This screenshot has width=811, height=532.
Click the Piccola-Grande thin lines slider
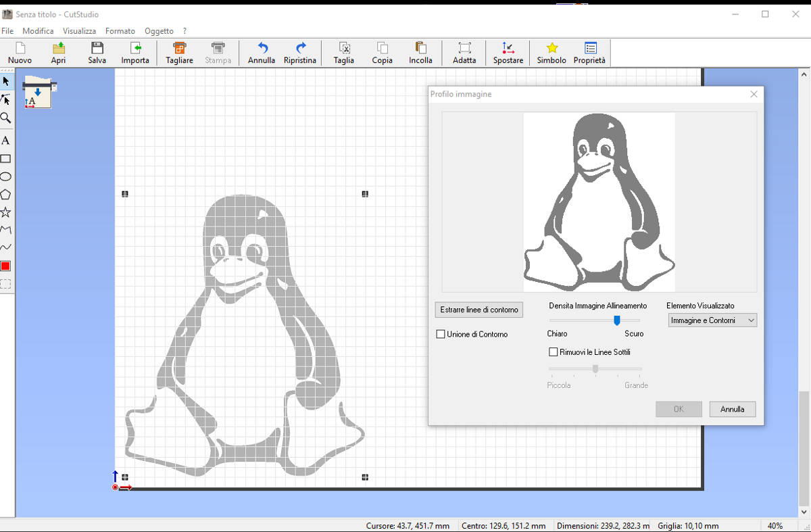[x=595, y=369]
